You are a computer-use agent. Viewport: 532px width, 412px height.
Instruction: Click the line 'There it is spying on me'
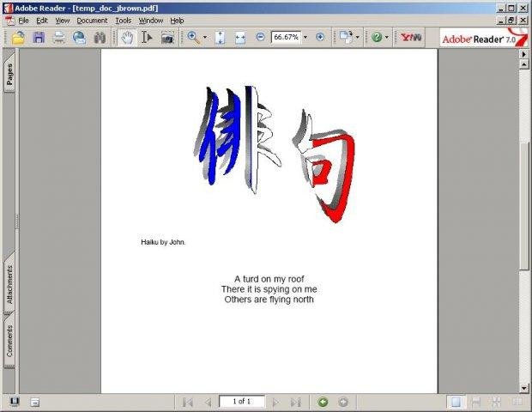coord(269,289)
